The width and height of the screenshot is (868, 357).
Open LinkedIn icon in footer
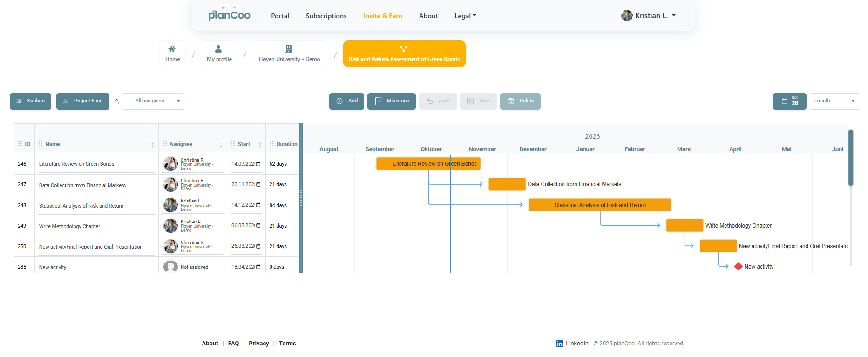(560, 344)
